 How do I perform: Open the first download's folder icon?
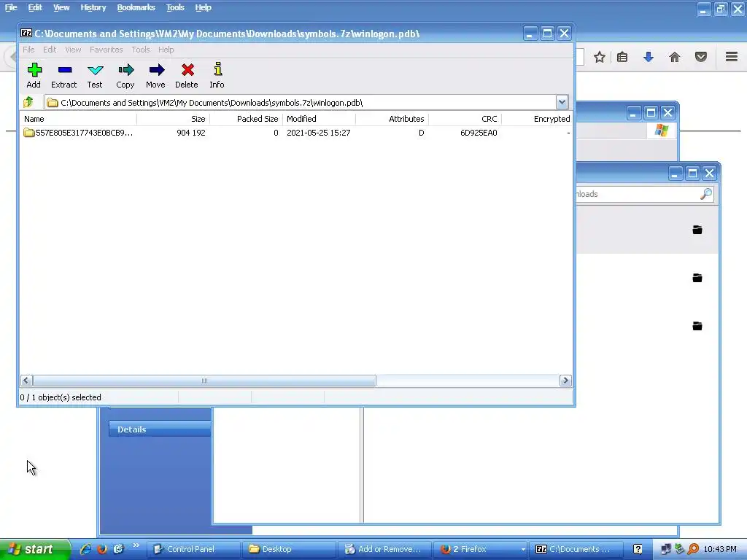697,230
